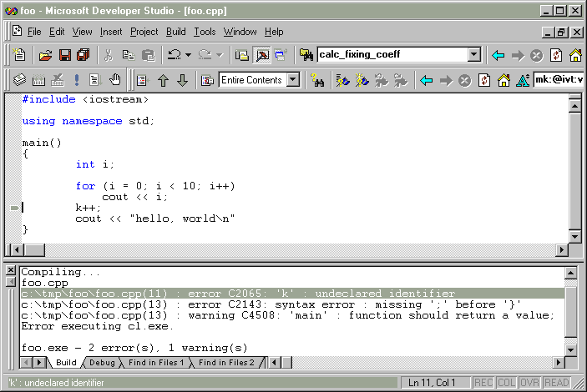587x392 pixels.
Task: Open the Tools menu
Action: click(205, 32)
